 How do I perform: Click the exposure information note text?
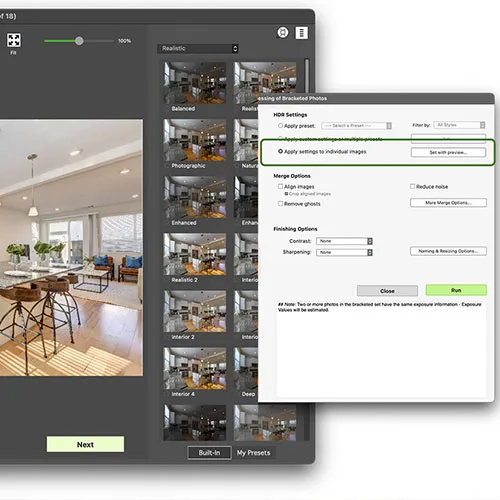pyautogui.click(x=380, y=307)
